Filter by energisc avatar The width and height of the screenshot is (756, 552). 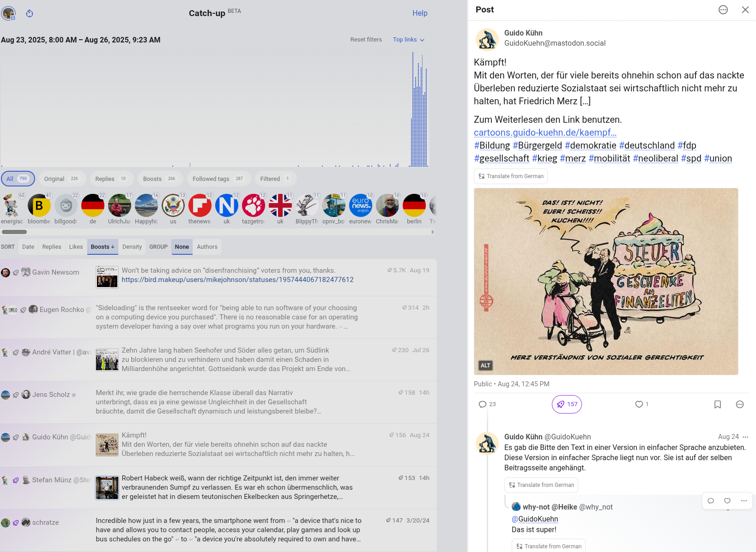click(x=12, y=205)
